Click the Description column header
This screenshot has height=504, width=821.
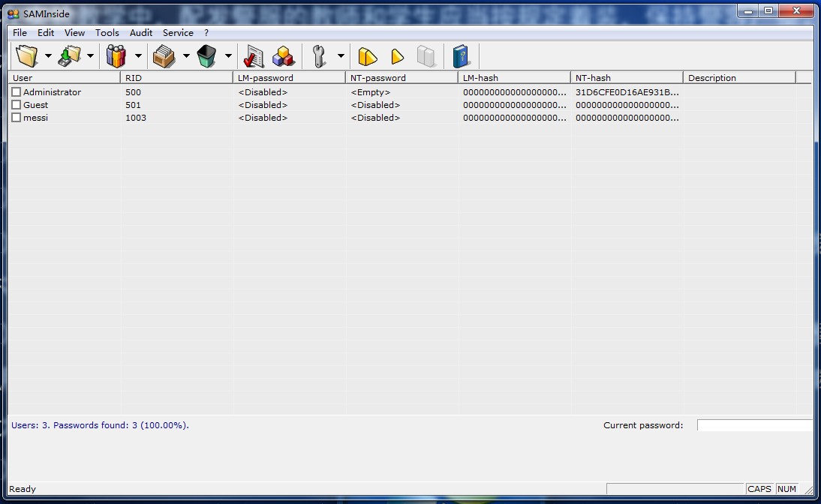tap(739, 77)
